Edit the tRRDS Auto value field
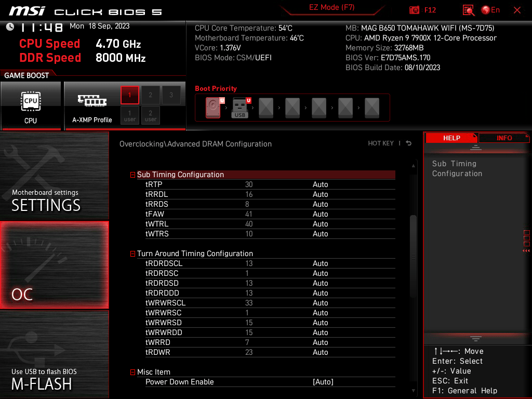Image resolution: width=532 pixels, height=399 pixels. (x=320, y=204)
